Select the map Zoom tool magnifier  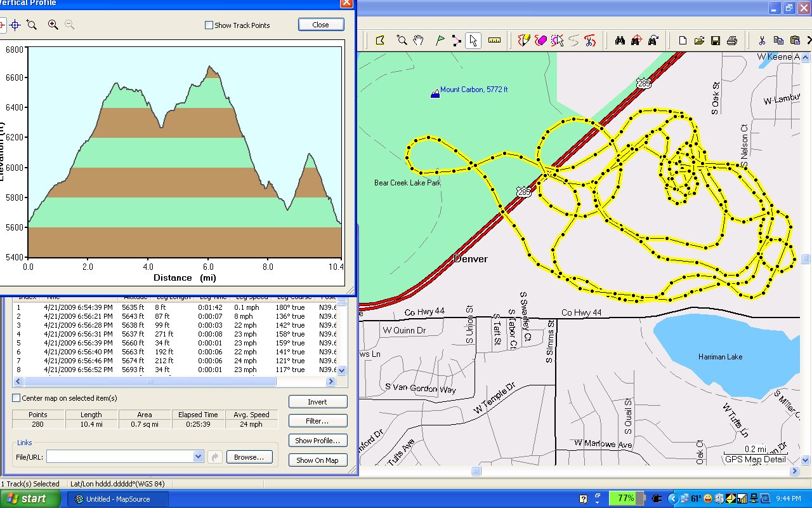tap(402, 41)
